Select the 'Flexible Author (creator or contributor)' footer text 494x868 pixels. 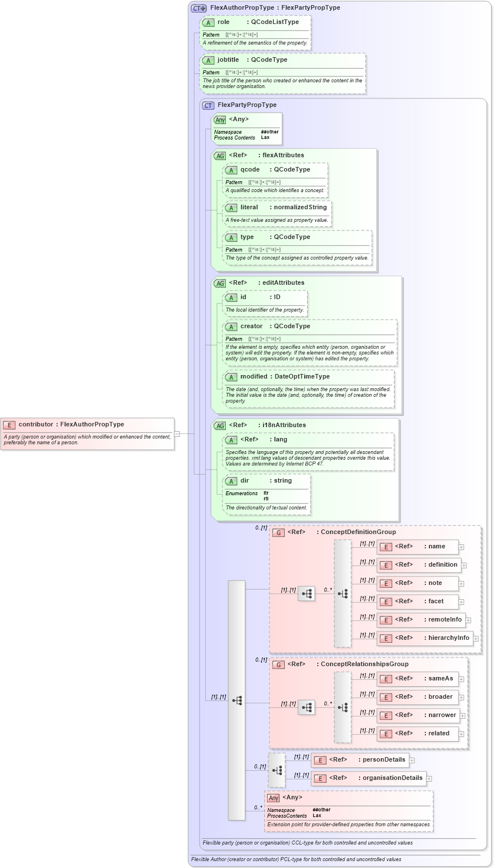tap(296, 859)
